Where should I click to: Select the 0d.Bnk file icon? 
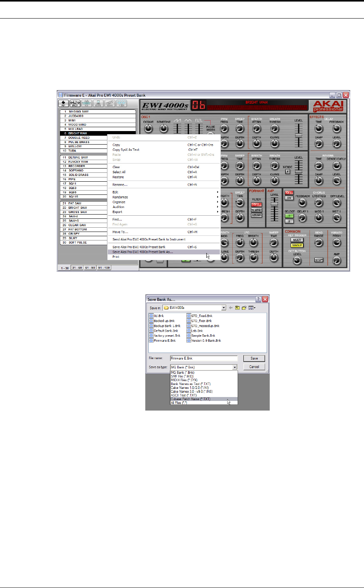pos(151,316)
